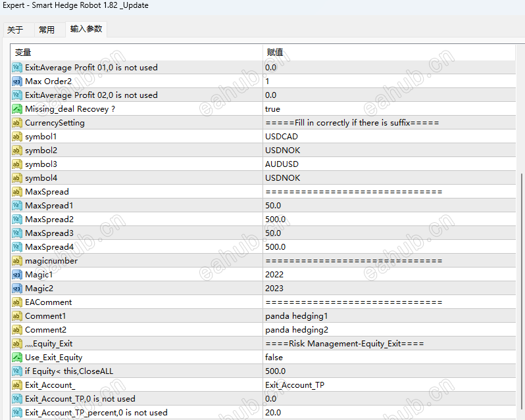Click the boolean icon beside Missing_deal Recovey
Image resolution: width=525 pixels, height=420 pixels.
tap(17, 109)
